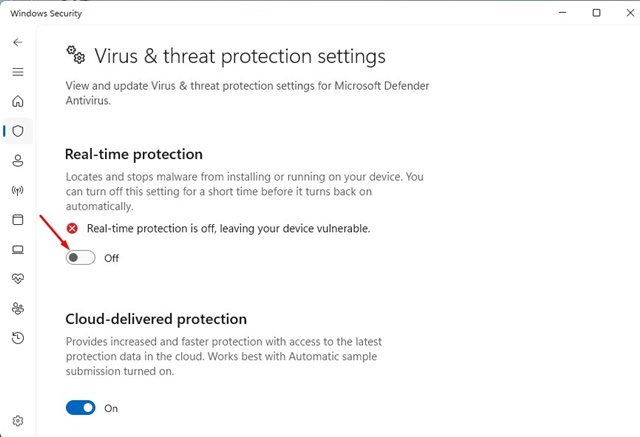Maximize the Windows Security window
Screen dimensions: 640x437
[x=596, y=13]
